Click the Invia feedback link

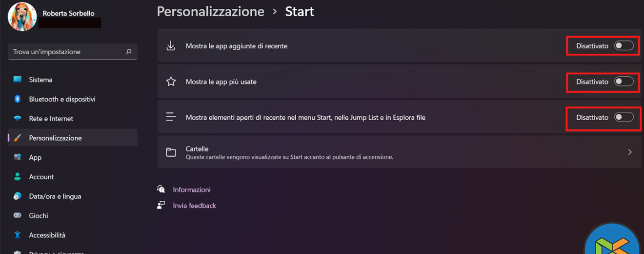coord(194,206)
